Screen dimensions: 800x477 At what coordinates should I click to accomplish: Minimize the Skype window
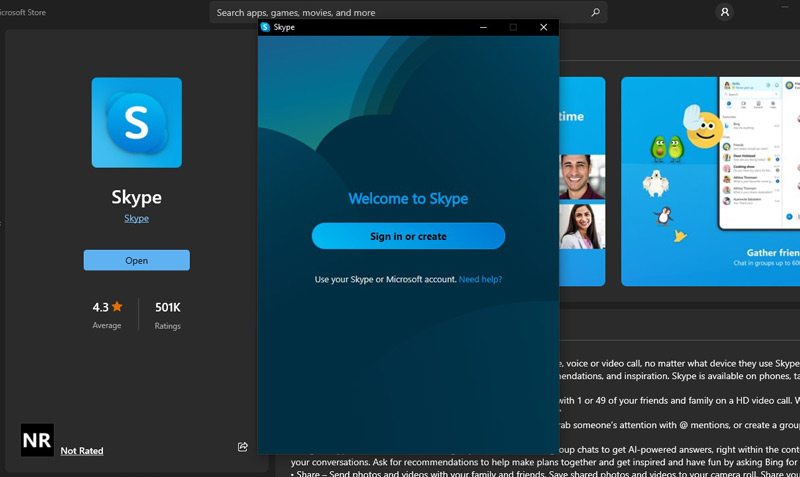click(x=483, y=28)
